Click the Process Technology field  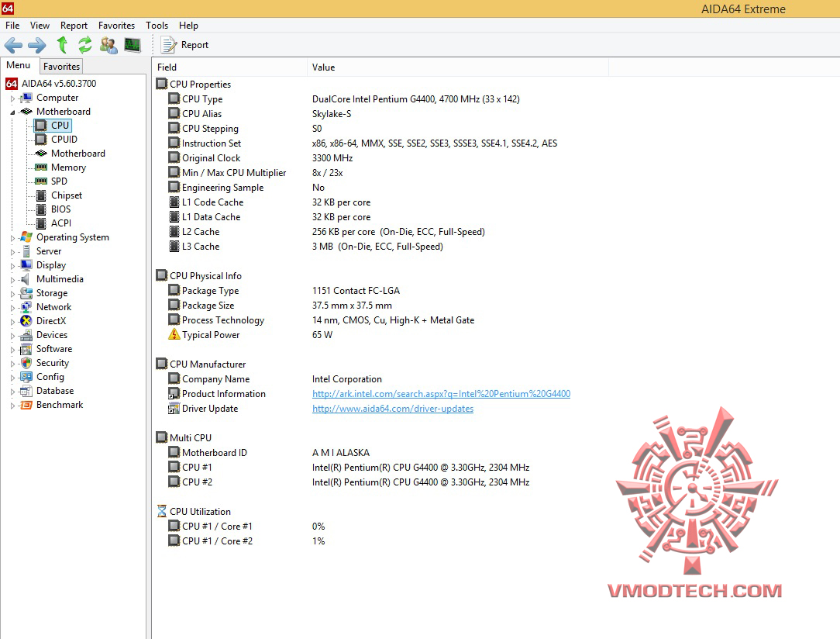(x=223, y=320)
